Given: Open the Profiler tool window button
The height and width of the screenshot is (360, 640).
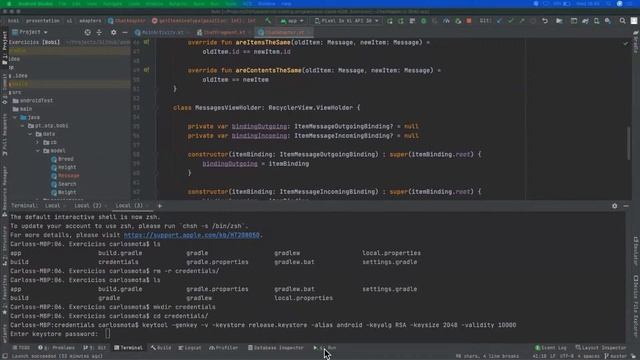Looking at the screenshot, I should [223, 348].
